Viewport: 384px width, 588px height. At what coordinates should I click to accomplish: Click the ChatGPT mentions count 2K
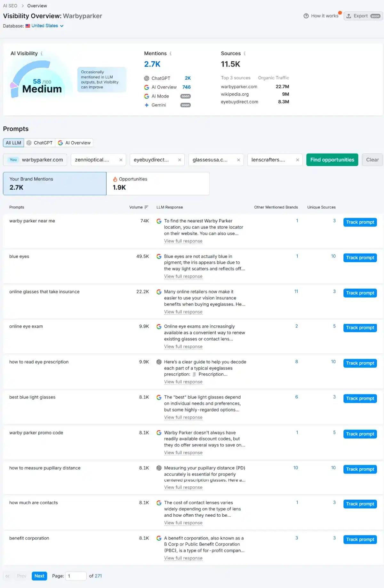point(188,78)
